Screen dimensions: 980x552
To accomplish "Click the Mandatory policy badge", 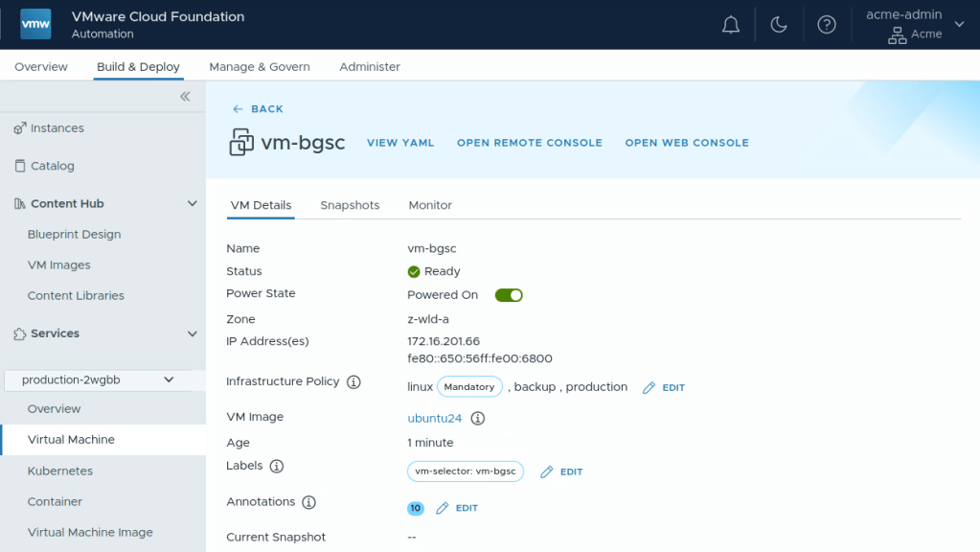I will pyautogui.click(x=469, y=387).
